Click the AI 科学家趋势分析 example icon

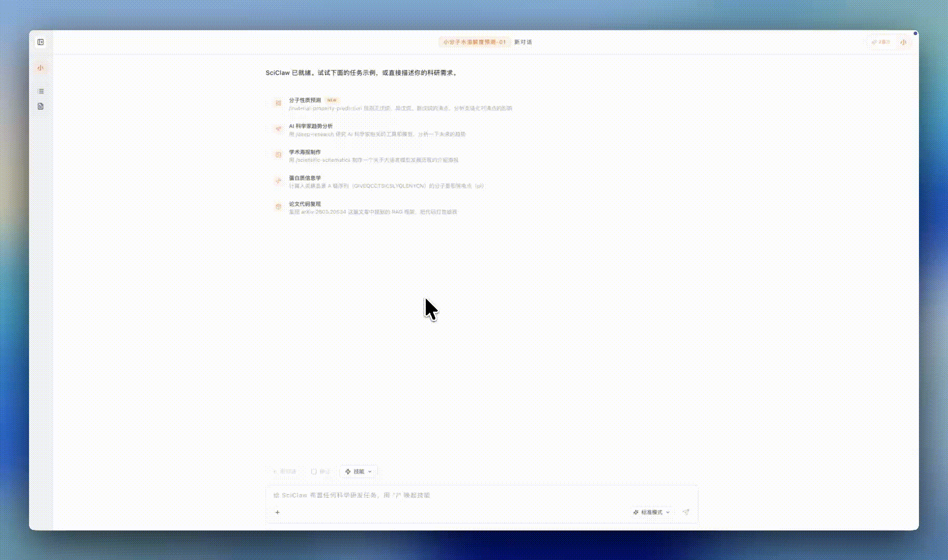pos(278,129)
